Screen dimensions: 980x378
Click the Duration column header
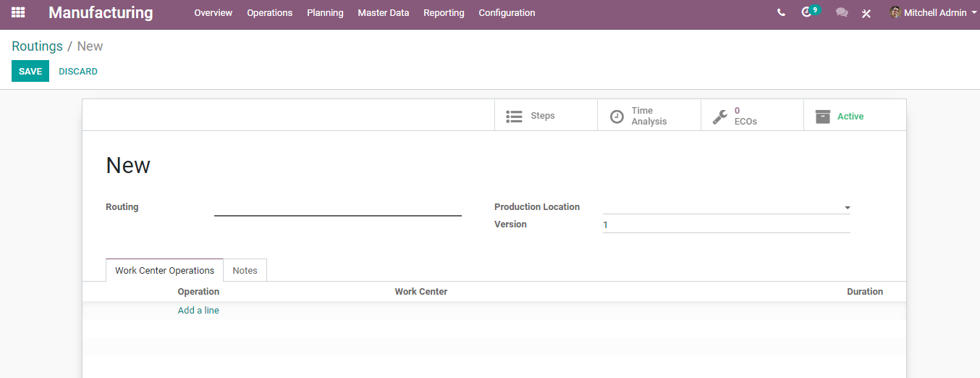pos(865,291)
